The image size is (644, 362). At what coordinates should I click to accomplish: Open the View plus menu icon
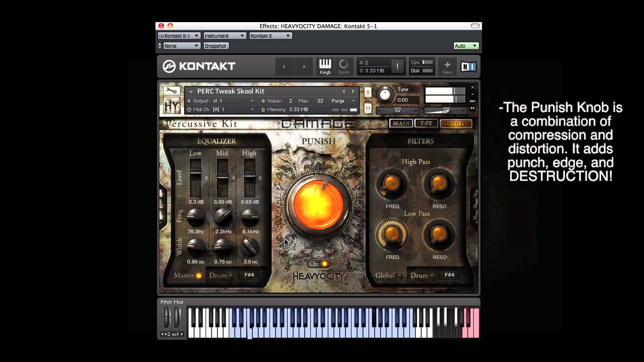pos(447,66)
